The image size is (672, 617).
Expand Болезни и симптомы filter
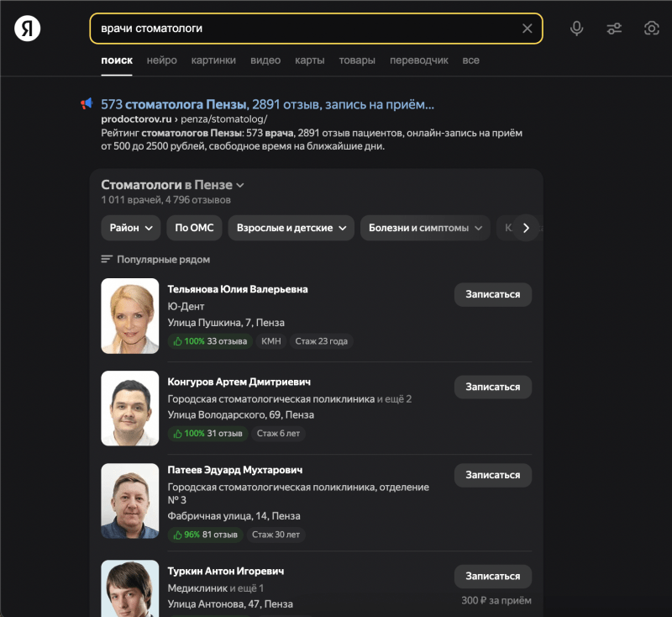pyautogui.click(x=425, y=228)
